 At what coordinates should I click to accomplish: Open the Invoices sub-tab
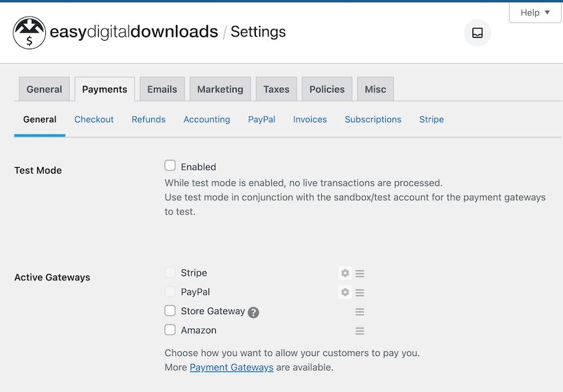pos(310,119)
